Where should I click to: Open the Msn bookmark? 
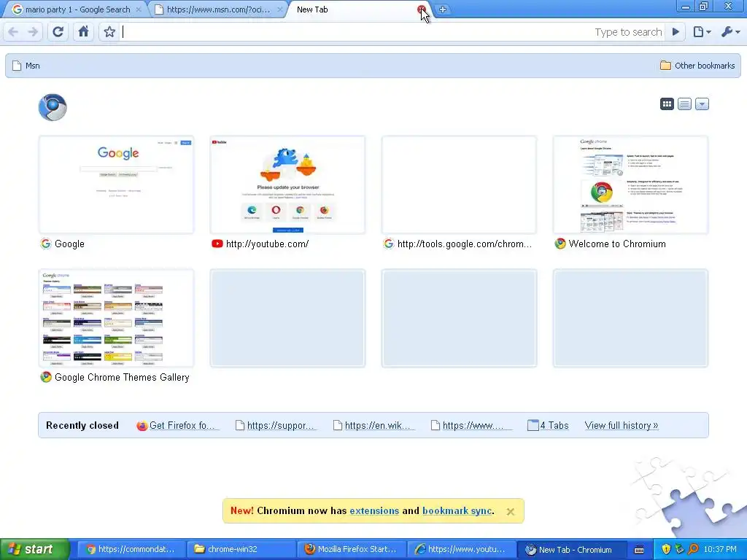click(26, 66)
